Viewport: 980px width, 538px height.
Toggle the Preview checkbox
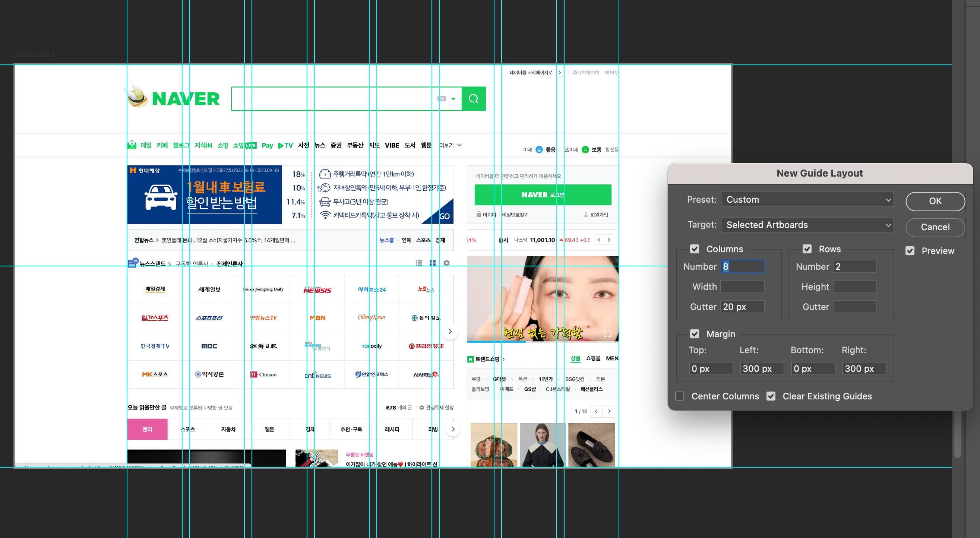coord(910,251)
